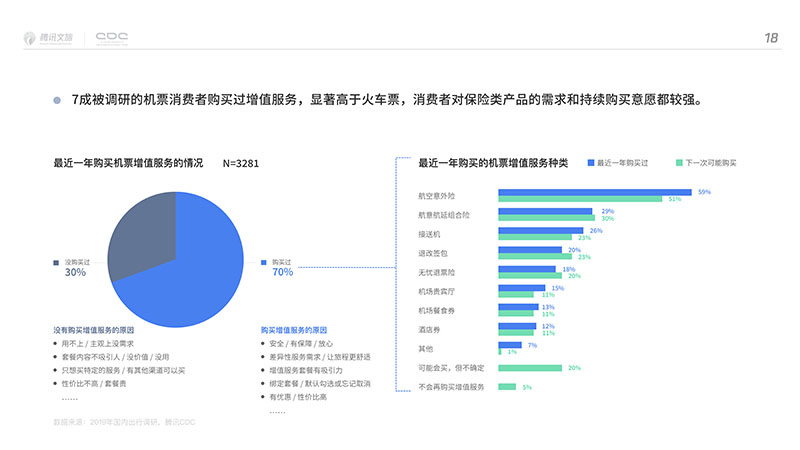The width and height of the screenshot is (800, 450).
Task: Click the blue 15% bar for 机场贵宾厅
Action: pos(522,288)
